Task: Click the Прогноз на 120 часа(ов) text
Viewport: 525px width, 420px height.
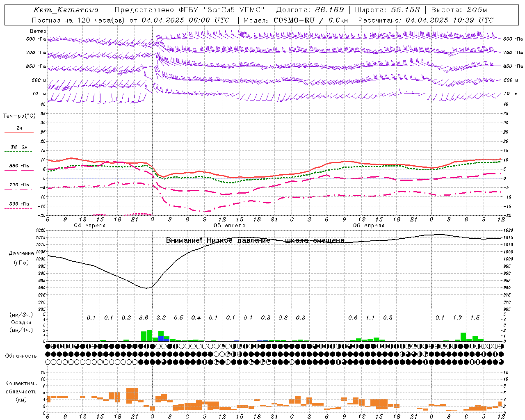Action: (78, 20)
